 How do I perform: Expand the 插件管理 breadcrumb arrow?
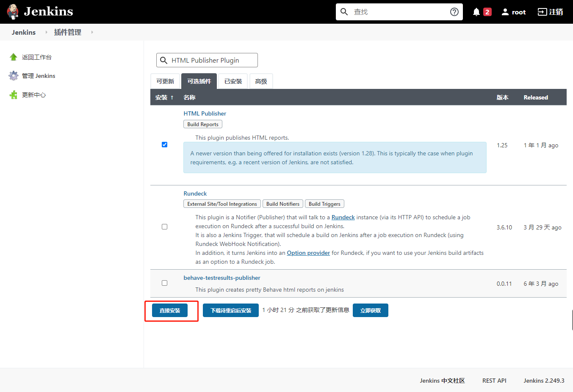(92, 32)
